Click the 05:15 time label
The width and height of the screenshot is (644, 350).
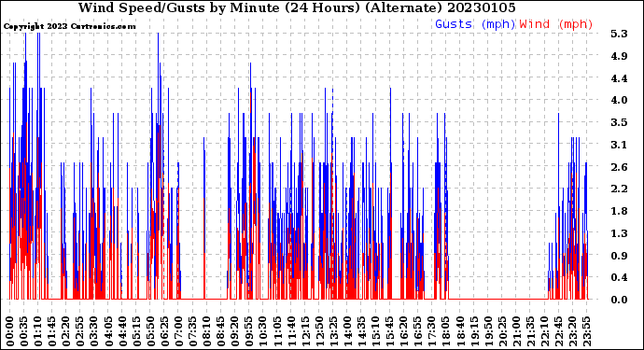click(136, 331)
